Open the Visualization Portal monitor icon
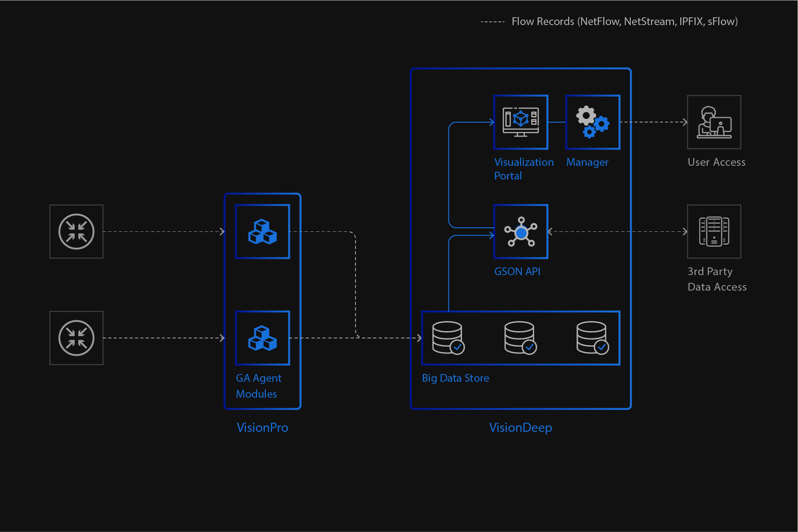Screen dimensions: 798x532 (x=521, y=122)
